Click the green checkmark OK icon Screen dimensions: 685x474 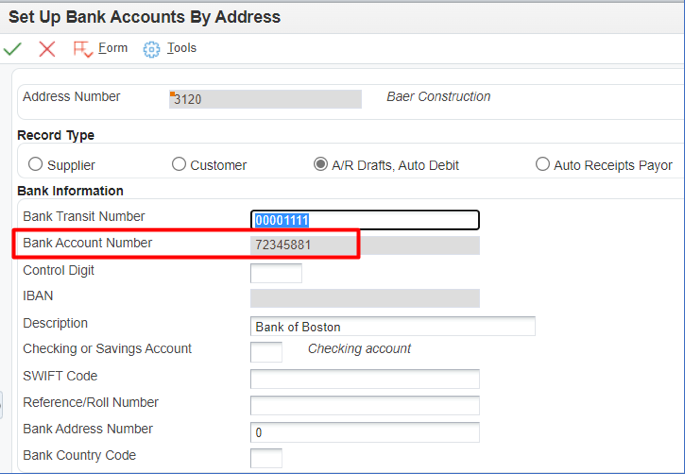coord(12,48)
